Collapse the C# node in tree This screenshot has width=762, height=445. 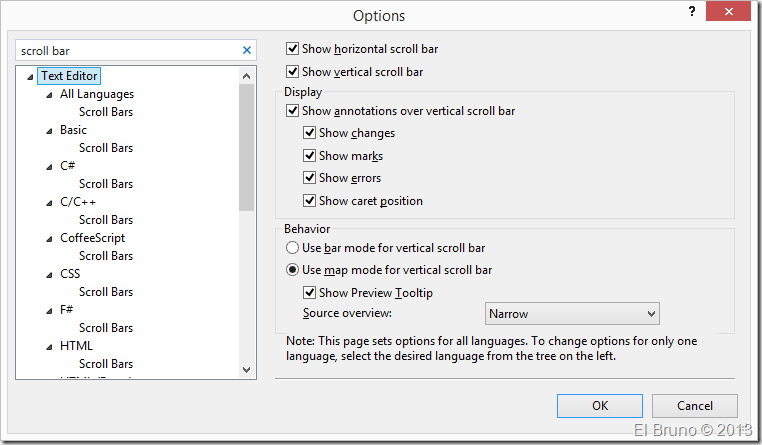point(50,166)
